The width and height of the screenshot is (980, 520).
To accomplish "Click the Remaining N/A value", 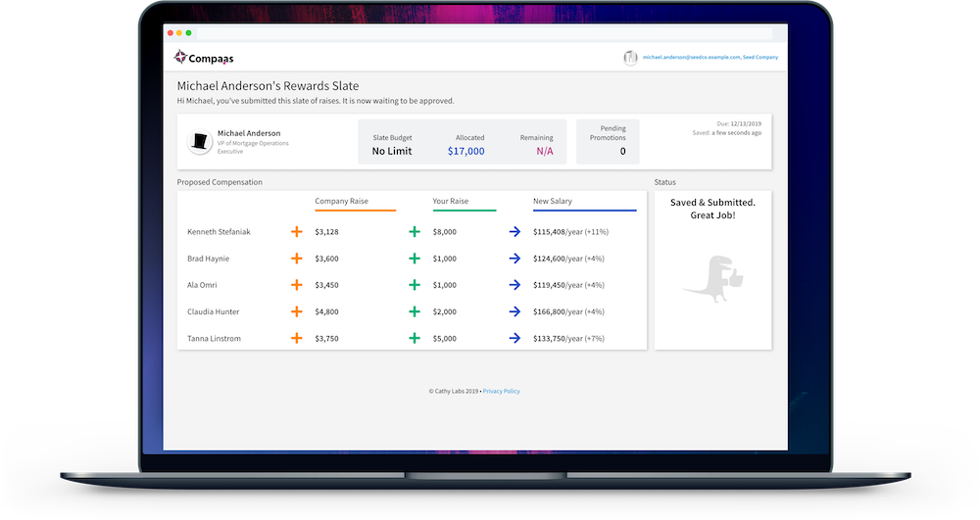I will (544, 151).
